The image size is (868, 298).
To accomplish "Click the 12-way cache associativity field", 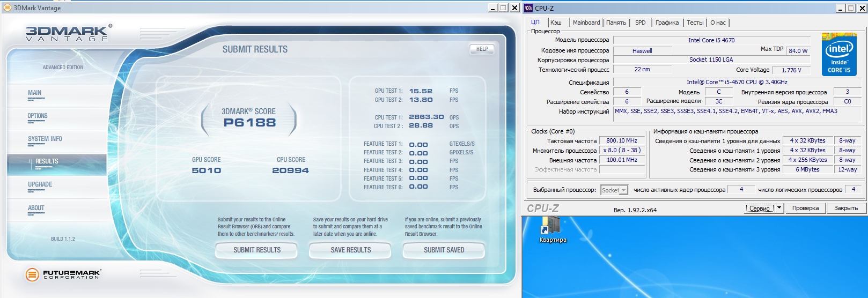I will click(848, 169).
